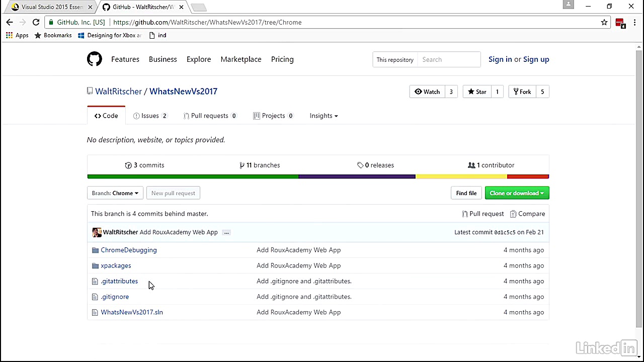
Task: Click the GitHub octocat logo
Action: [94, 59]
